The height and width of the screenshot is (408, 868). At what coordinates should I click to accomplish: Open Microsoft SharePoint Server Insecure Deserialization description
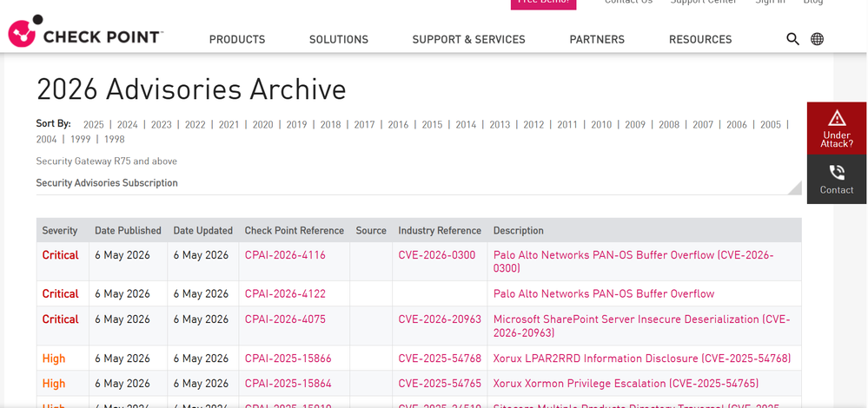point(641,326)
